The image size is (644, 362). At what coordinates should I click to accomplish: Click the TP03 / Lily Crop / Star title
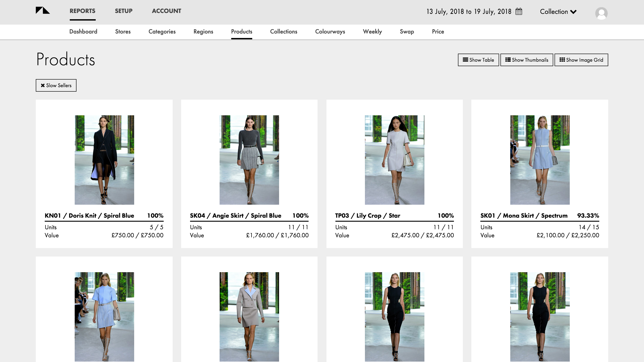point(367,216)
